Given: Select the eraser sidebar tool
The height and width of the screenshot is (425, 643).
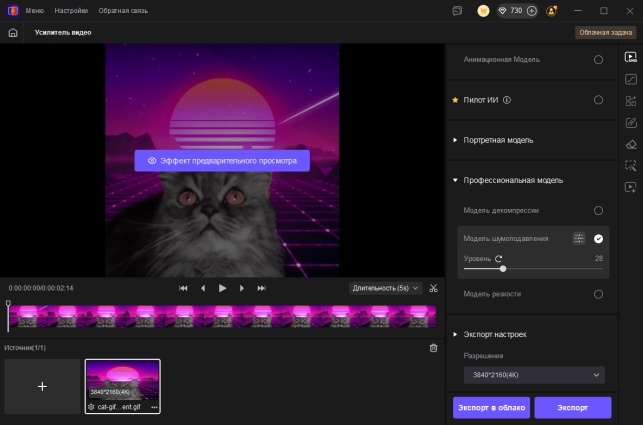Looking at the screenshot, I should coord(631,144).
